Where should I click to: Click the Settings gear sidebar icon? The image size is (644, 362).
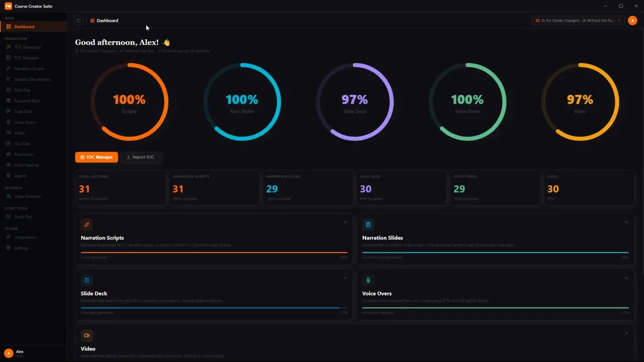(9, 248)
